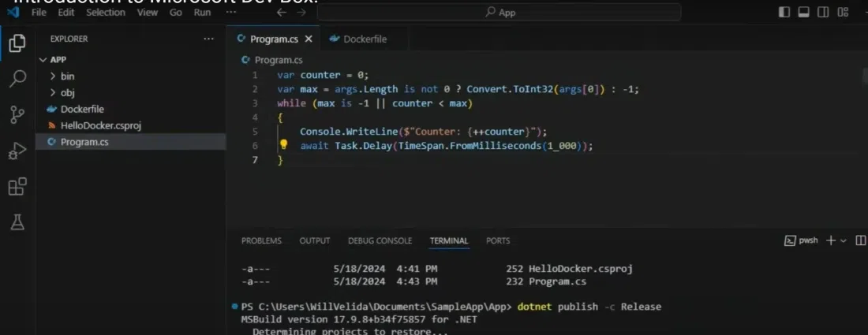Open the File menu
The image size is (868, 335).
pyautogui.click(x=39, y=12)
